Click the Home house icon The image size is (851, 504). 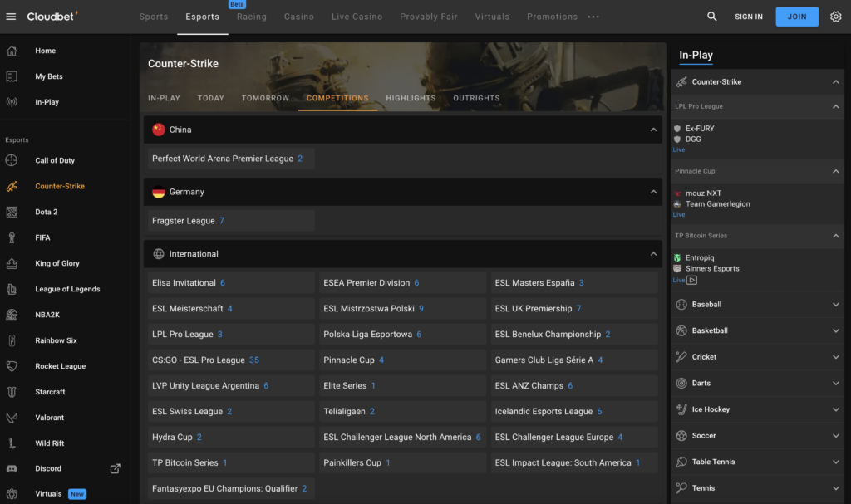point(12,51)
